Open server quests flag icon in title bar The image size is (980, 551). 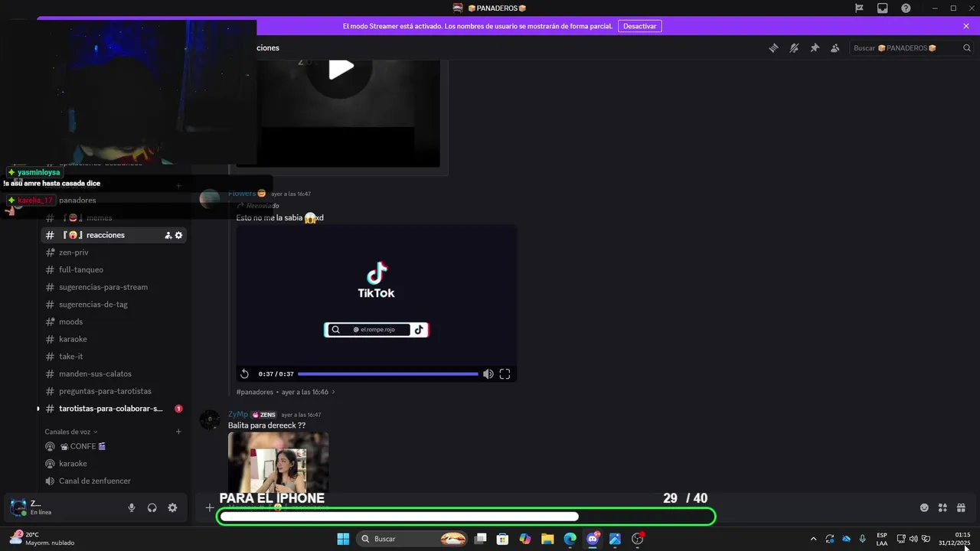tap(859, 8)
